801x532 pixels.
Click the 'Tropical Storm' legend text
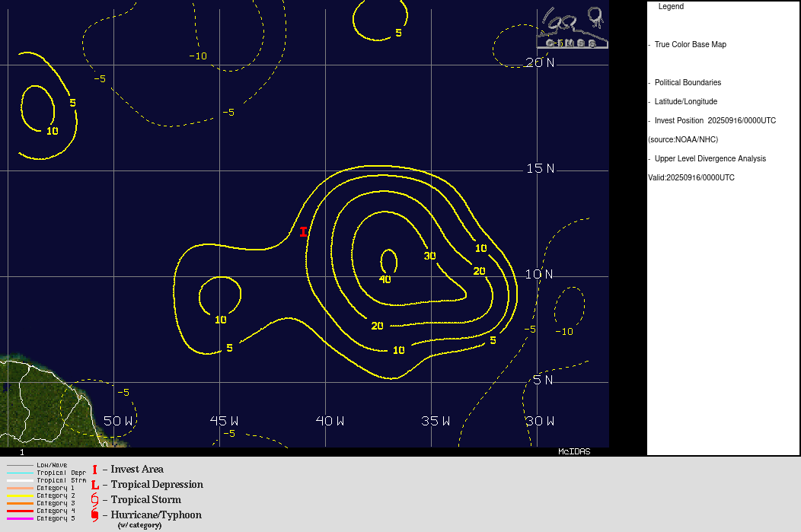point(145,500)
